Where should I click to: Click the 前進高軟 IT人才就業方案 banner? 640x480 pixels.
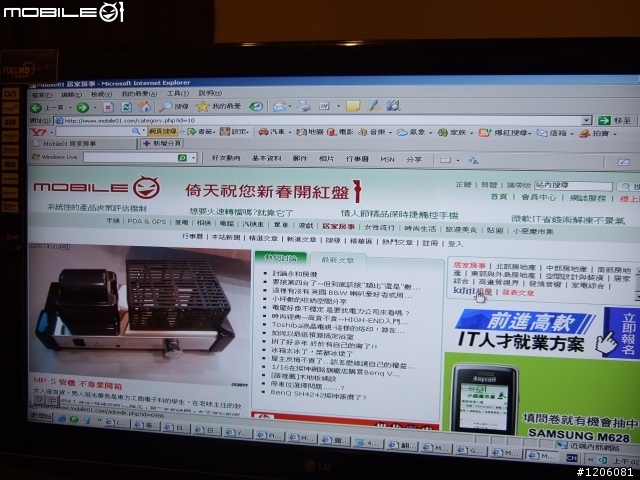click(544, 331)
